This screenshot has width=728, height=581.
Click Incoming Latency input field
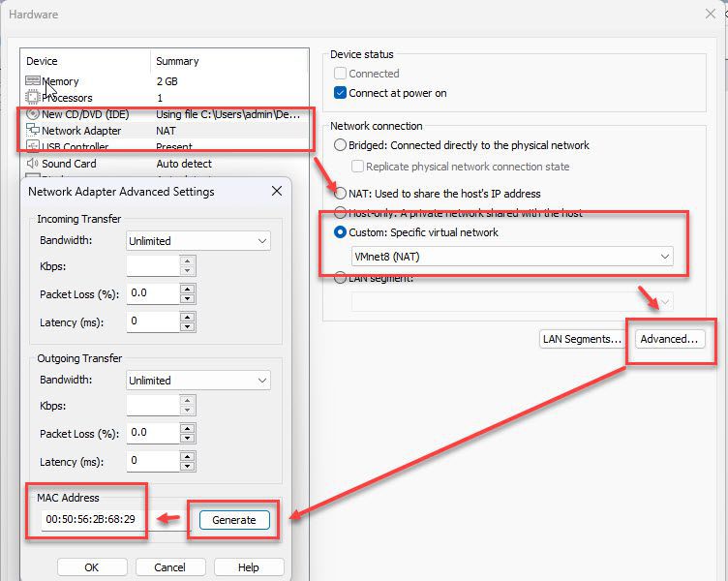pos(153,321)
